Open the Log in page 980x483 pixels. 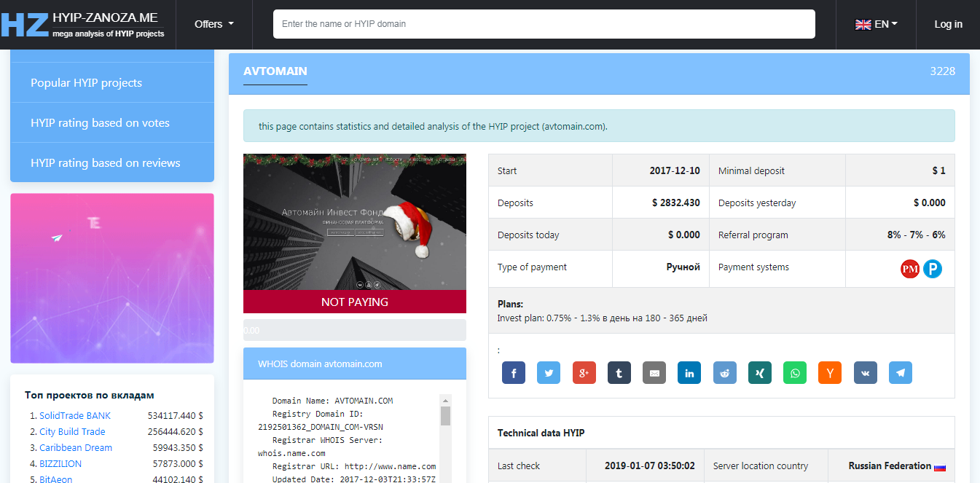pyautogui.click(x=948, y=24)
